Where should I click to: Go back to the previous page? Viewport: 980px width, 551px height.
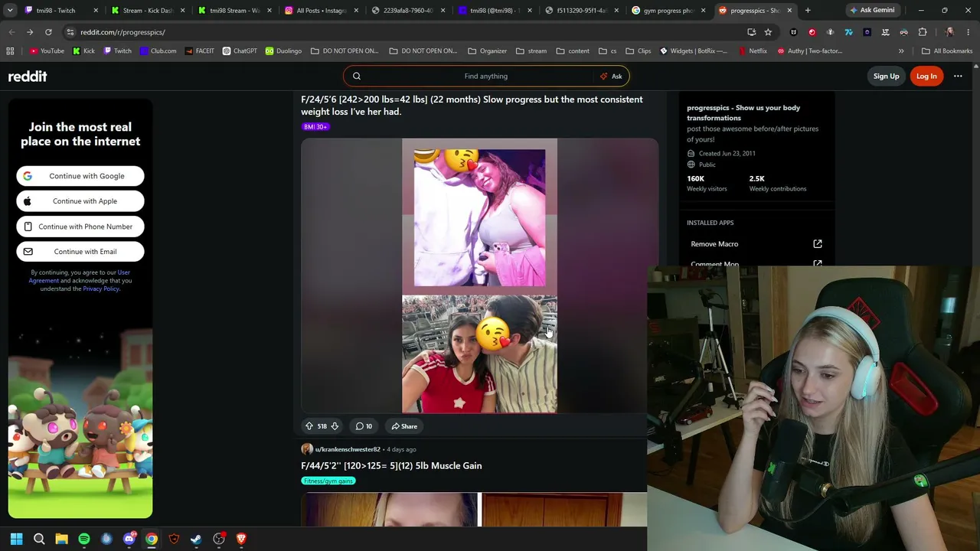11,32
